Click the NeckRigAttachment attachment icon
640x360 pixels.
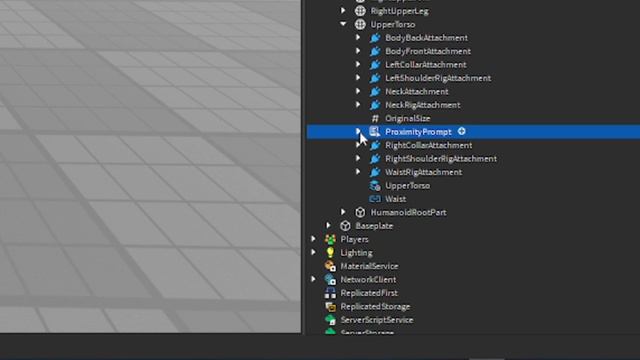pyautogui.click(x=375, y=105)
